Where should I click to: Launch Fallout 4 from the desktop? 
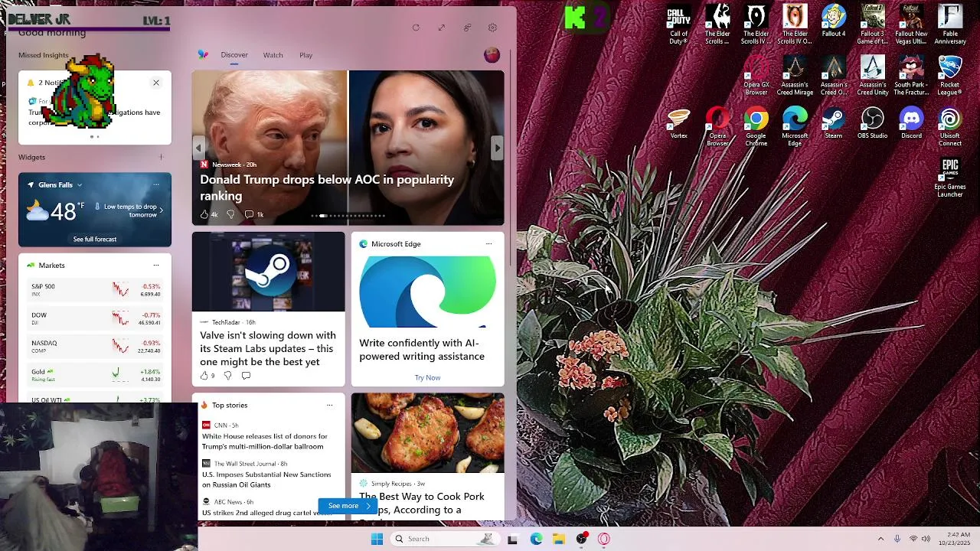834,21
